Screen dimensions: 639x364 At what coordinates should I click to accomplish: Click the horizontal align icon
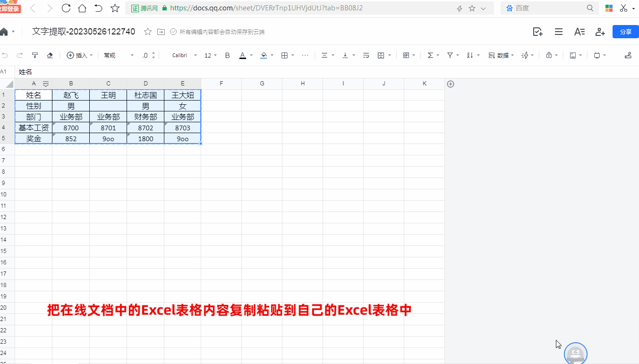click(324, 55)
